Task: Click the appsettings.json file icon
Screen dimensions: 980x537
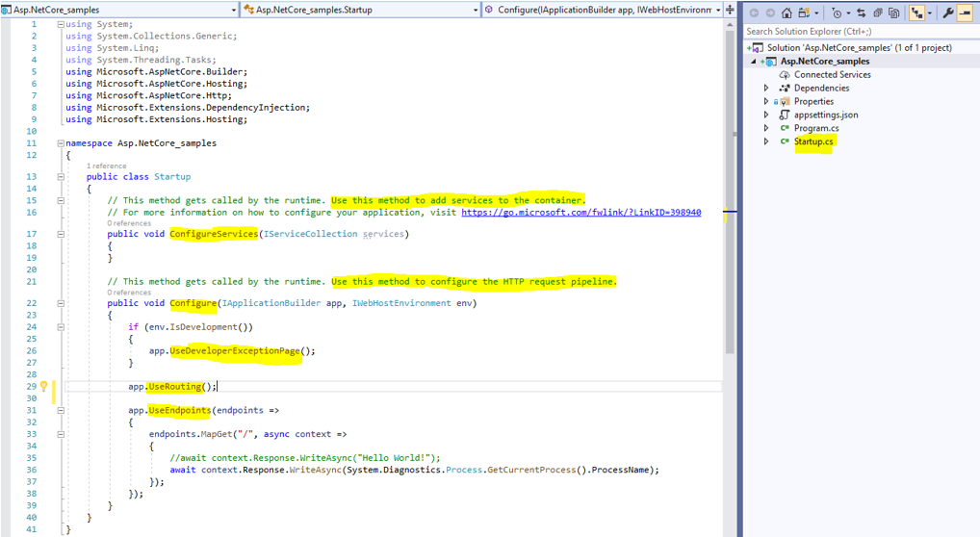Action: pos(785,115)
